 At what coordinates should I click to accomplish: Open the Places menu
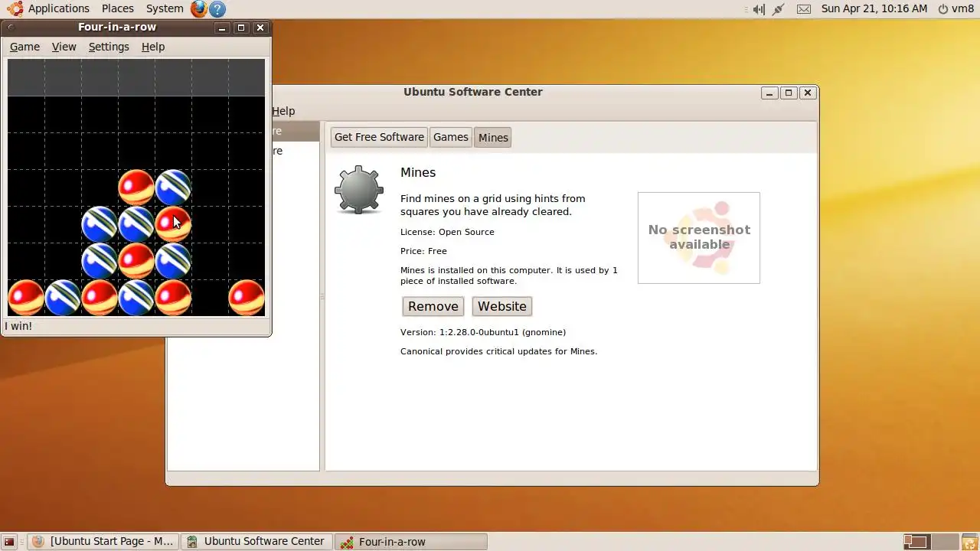click(117, 8)
